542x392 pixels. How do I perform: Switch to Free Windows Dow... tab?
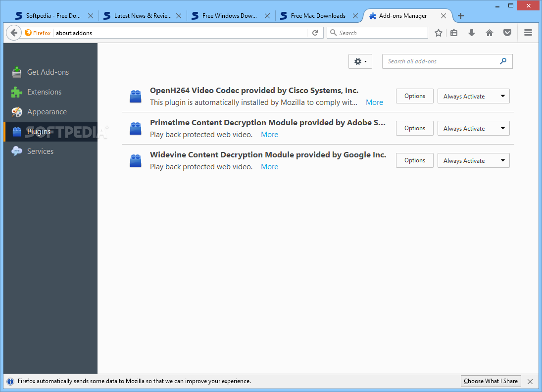[231, 16]
